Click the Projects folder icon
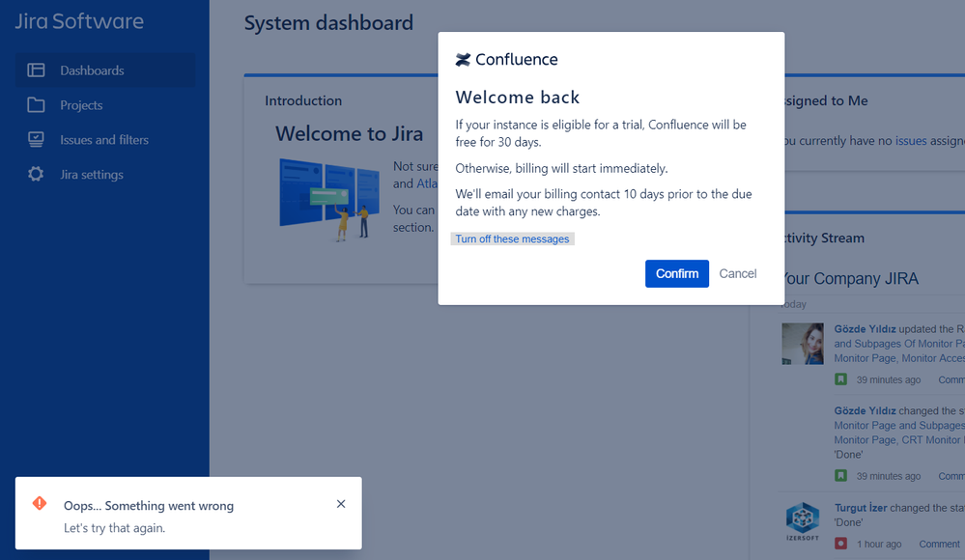 pyautogui.click(x=36, y=105)
